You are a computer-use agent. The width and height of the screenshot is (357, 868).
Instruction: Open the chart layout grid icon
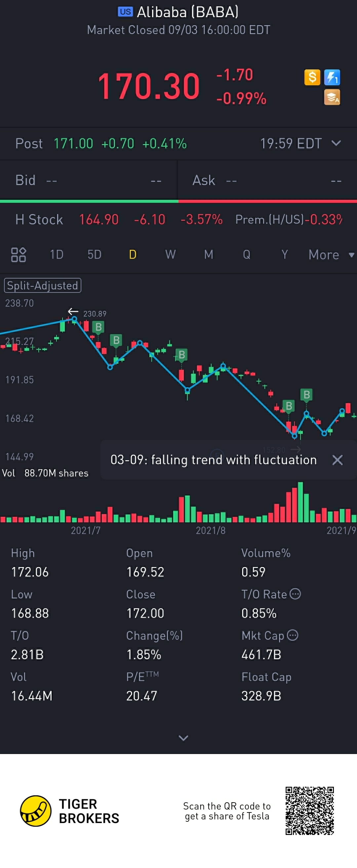coord(19,255)
